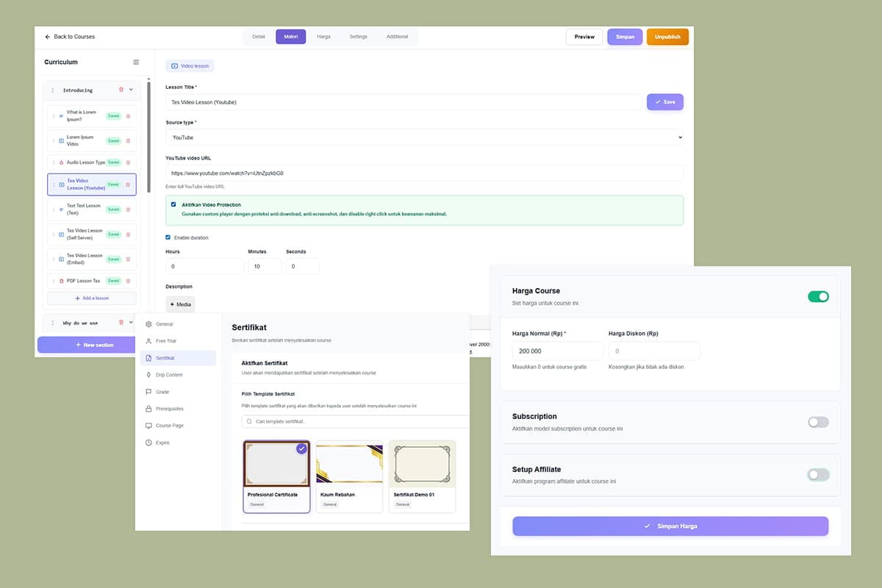Open the General settings gear icon

(149, 323)
